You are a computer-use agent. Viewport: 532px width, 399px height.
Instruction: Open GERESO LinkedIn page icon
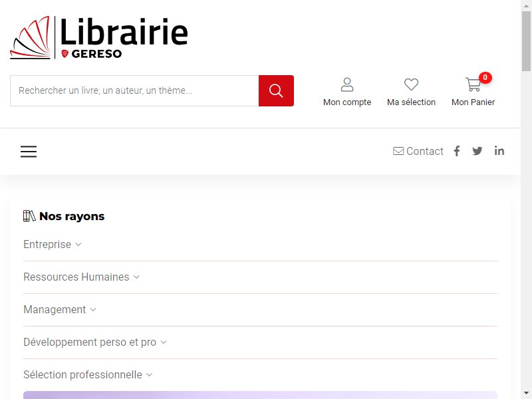click(499, 151)
